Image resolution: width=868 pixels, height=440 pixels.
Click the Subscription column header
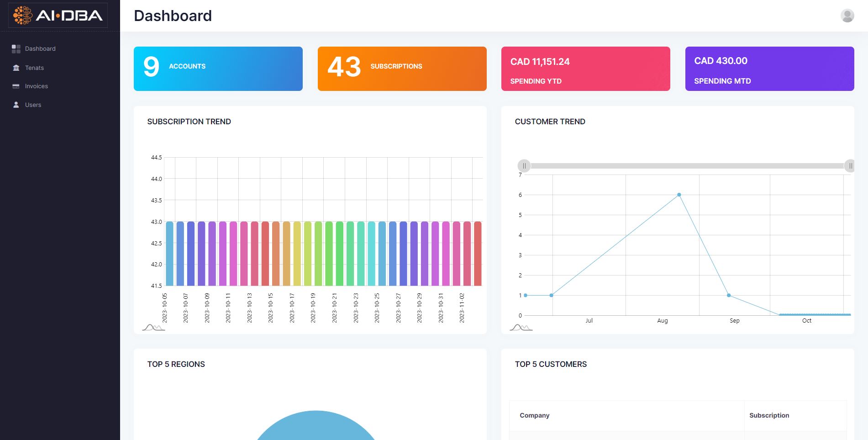[795, 415]
